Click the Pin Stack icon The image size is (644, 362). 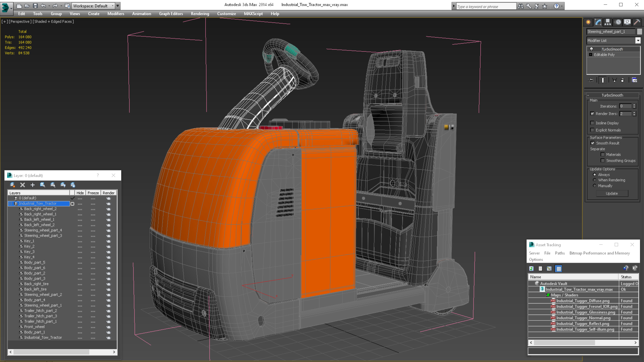click(x=591, y=80)
